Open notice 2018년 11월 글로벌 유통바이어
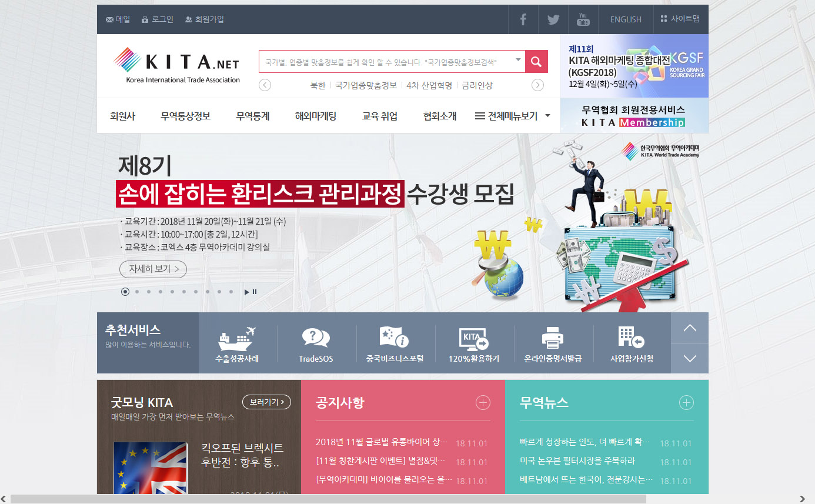Viewport: 815px width, 504px height. [382, 442]
